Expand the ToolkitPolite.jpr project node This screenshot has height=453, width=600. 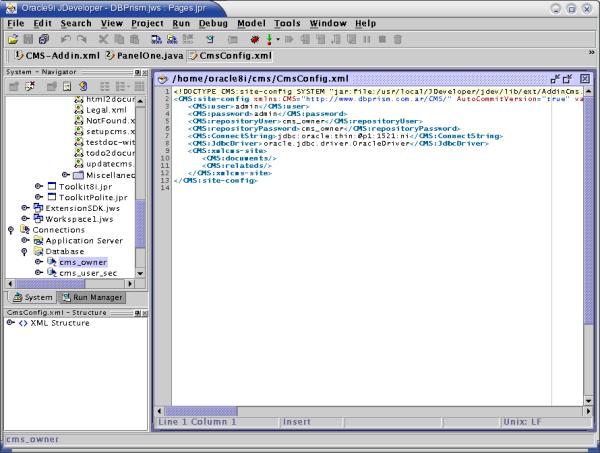coord(38,197)
